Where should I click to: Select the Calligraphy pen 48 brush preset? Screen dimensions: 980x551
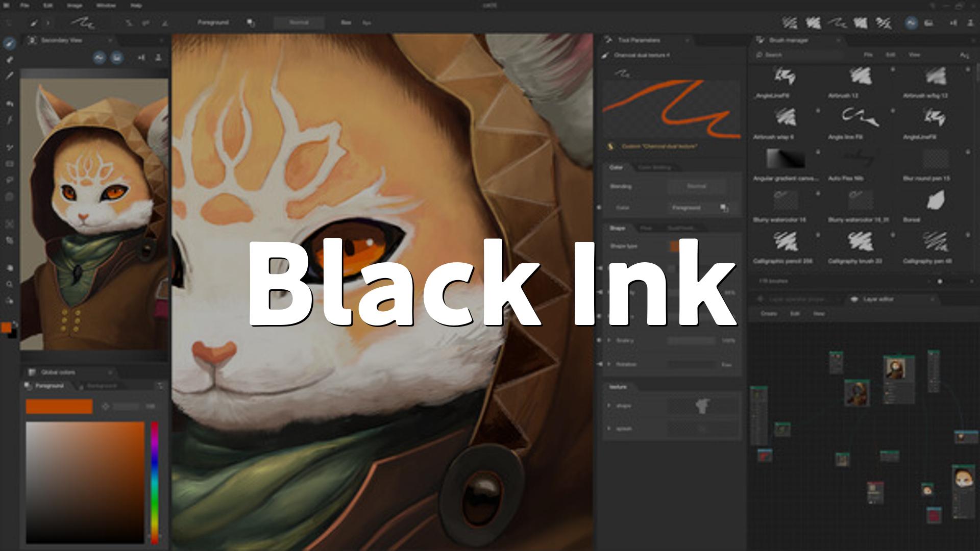tap(935, 248)
